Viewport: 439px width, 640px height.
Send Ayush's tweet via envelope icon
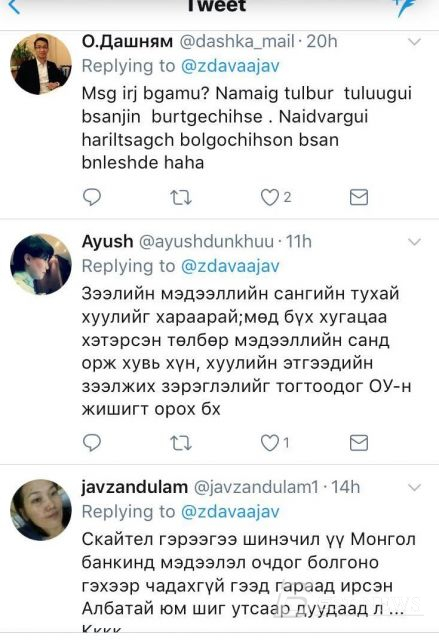pos(359,443)
